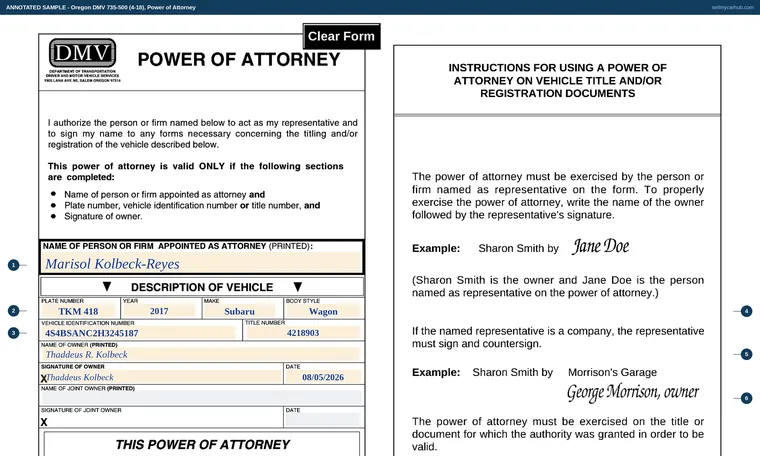Click the Title Number field 4218903
The width and height of the screenshot is (760, 456).
pyautogui.click(x=303, y=332)
